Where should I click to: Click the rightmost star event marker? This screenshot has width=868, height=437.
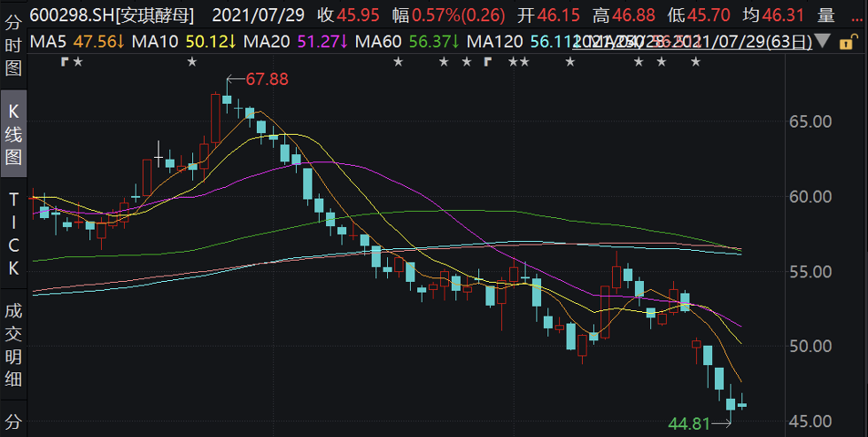click(x=696, y=60)
